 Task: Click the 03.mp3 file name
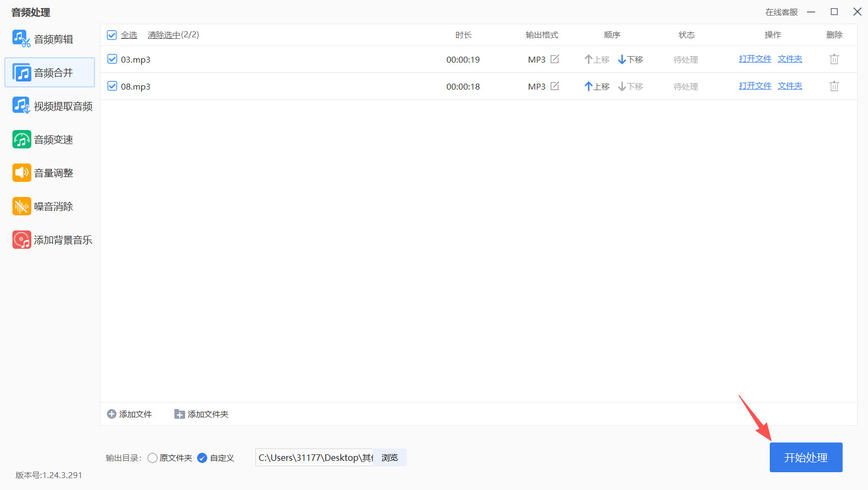(135, 59)
